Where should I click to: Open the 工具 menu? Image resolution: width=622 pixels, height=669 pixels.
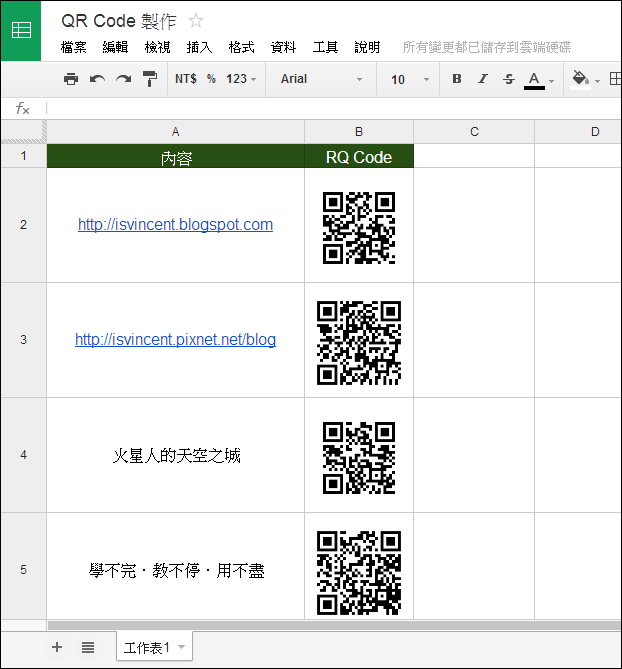325,47
